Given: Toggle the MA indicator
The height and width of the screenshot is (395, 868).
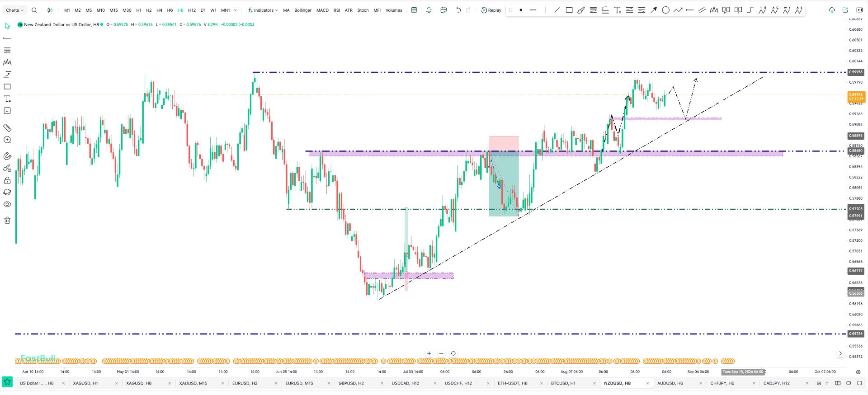Looking at the screenshot, I should [286, 10].
